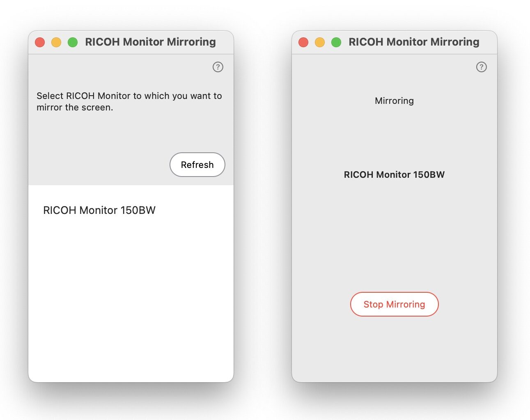Close the window showing Stop Mirroring
Viewport: 530px width, 420px height.
coord(303,42)
